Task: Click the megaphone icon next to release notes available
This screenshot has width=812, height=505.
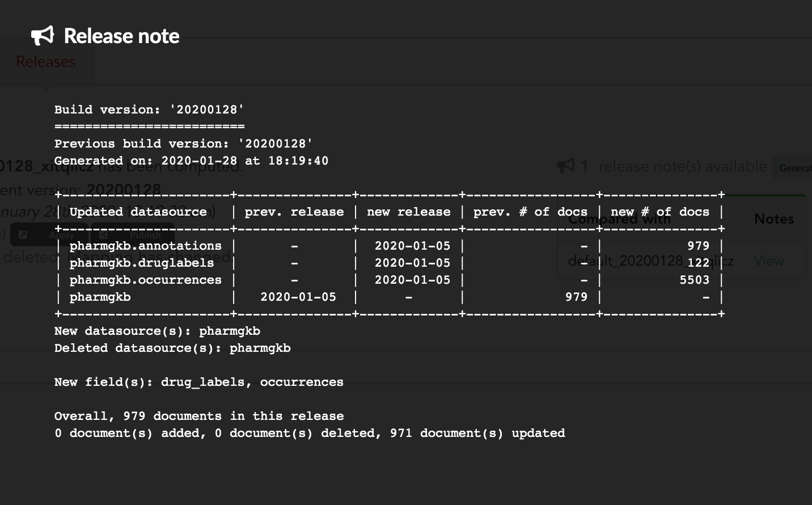Action: click(566, 166)
